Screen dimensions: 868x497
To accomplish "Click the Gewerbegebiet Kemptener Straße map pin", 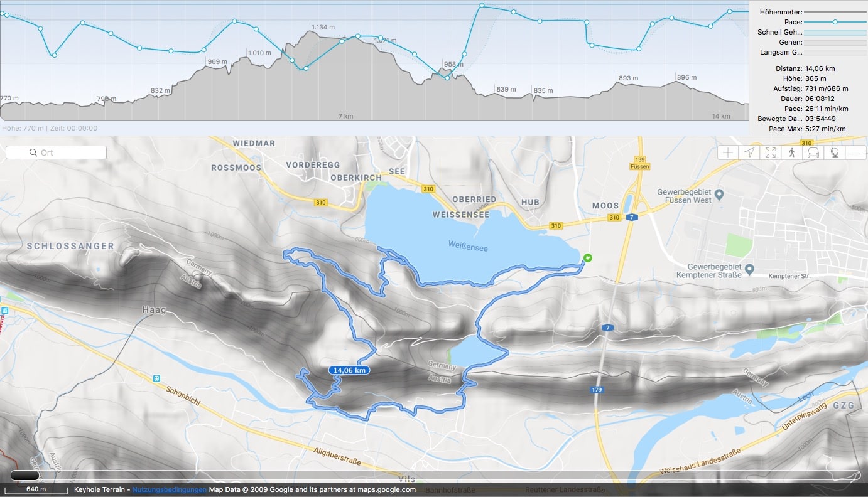I will point(749,270).
